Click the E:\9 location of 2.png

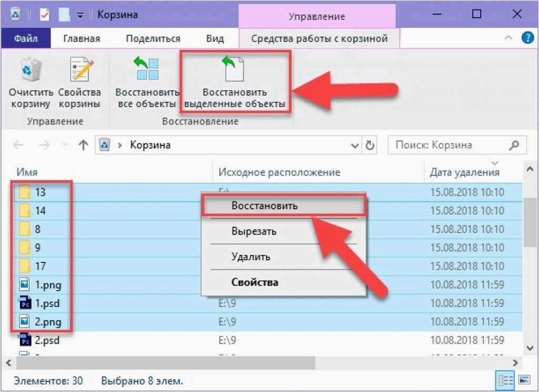(227, 322)
